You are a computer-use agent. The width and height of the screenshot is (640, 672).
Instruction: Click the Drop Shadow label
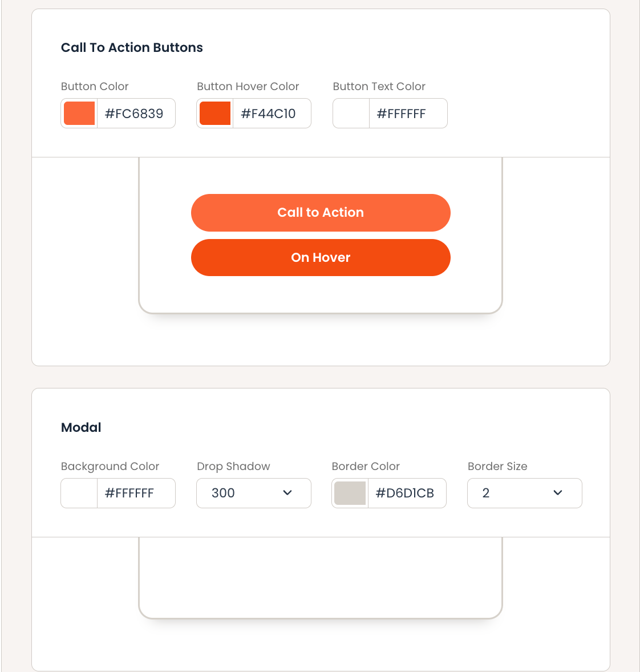point(233,467)
